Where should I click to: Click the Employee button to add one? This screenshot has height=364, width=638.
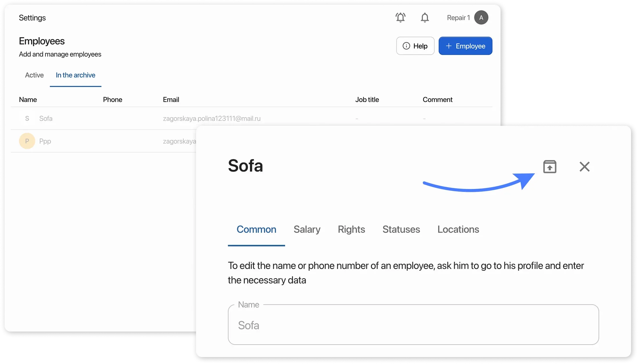[x=465, y=46]
